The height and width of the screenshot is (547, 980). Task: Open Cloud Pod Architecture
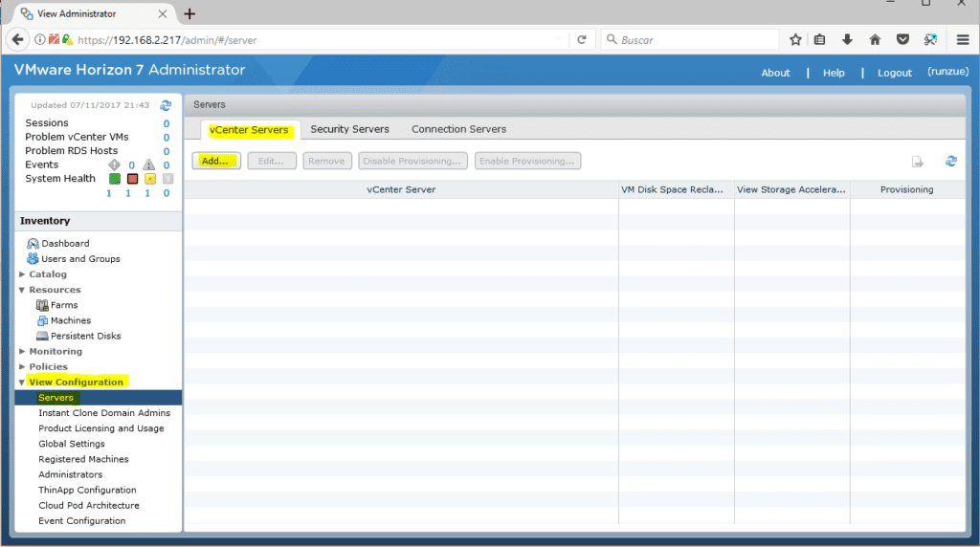pyautogui.click(x=89, y=505)
